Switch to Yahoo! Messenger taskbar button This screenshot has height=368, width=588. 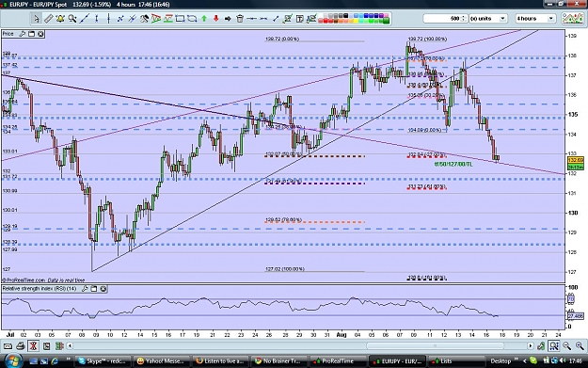click(162, 360)
